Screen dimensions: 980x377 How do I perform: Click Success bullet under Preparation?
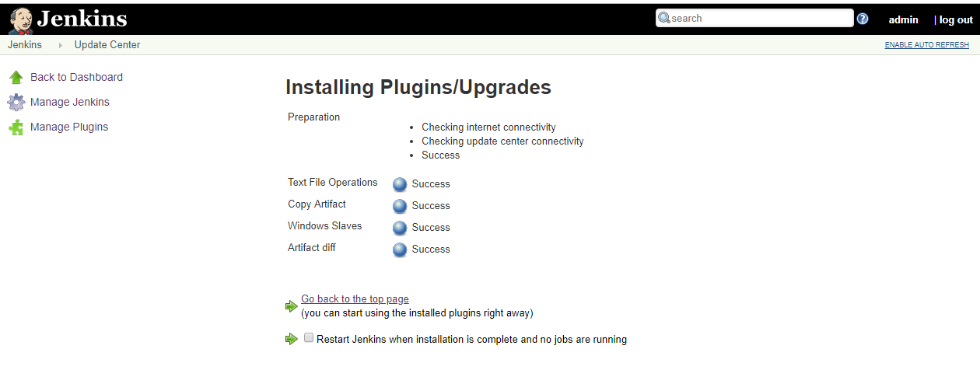coord(440,155)
